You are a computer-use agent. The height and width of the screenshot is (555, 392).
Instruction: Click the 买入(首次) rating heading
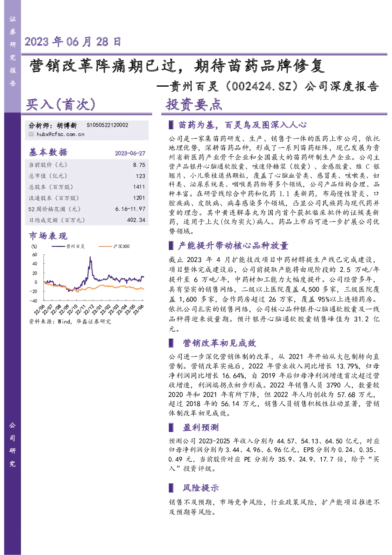tap(61, 104)
